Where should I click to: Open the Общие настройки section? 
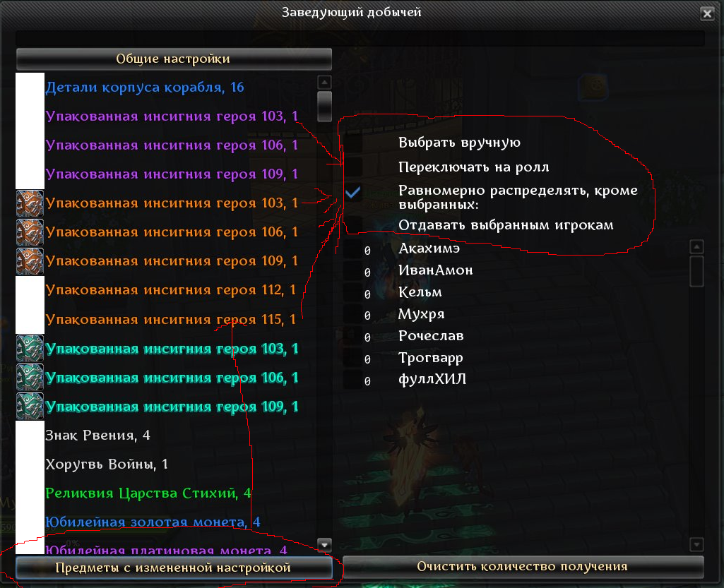174,59
